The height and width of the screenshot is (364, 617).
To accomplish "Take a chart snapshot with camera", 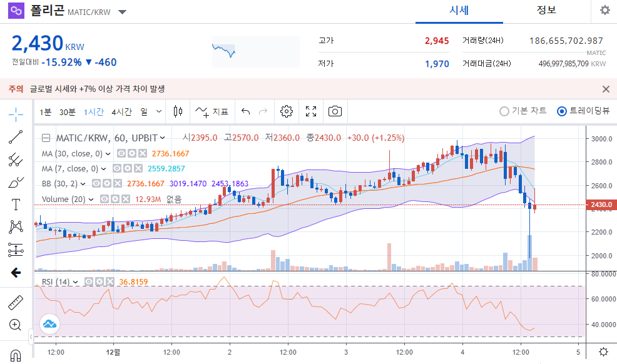I will coord(335,111).
